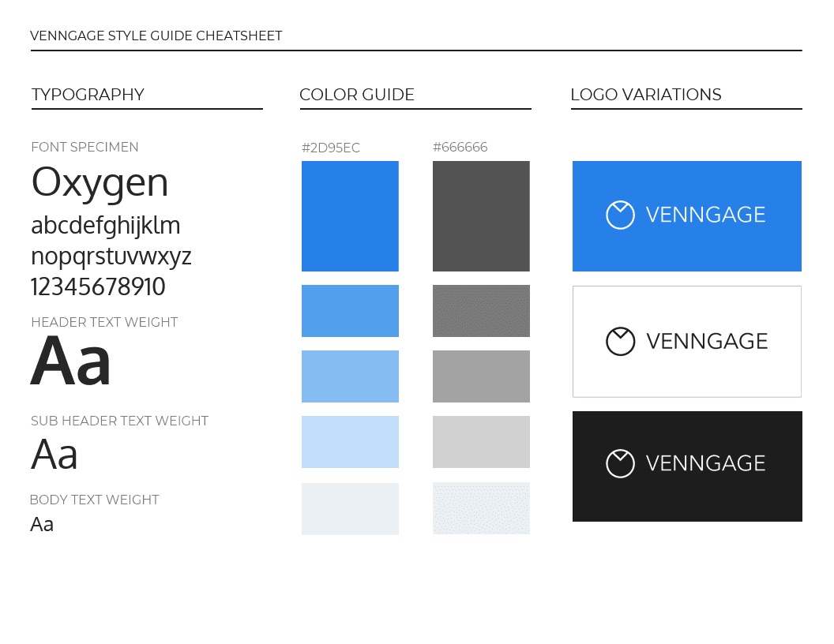Select the dark gray #666666 swatch
Image resolution: width=834 pixels, height=644 pixels.
(x=481, y=216)
